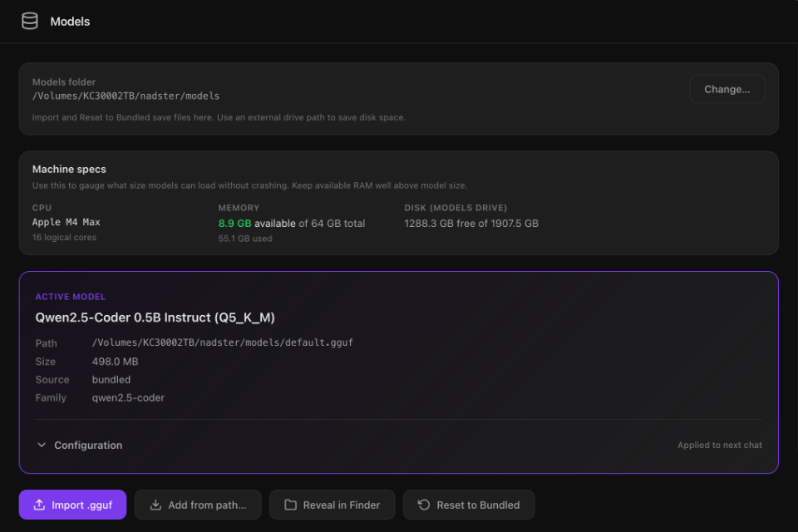Click the Import .gguf button label

point(80,505)
